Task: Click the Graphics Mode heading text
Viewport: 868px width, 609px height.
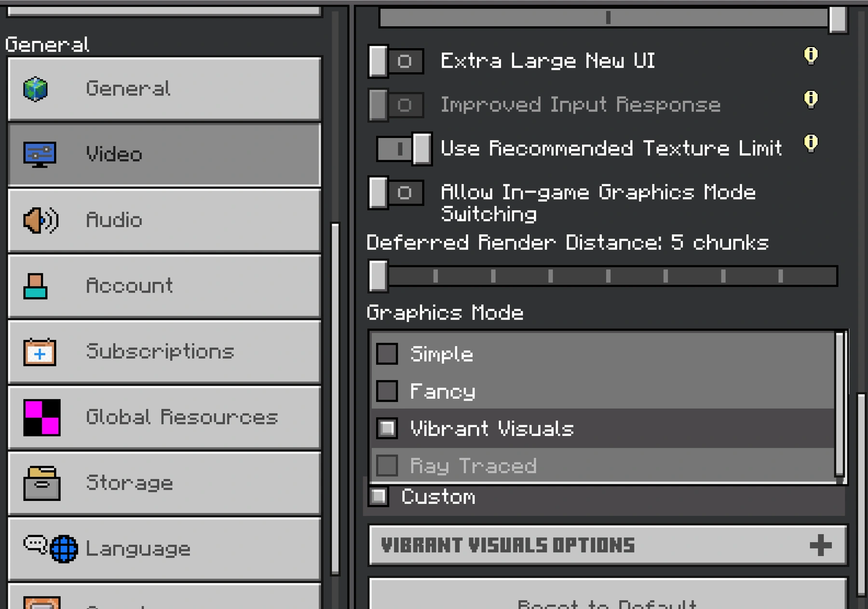Action: (445, 313)
